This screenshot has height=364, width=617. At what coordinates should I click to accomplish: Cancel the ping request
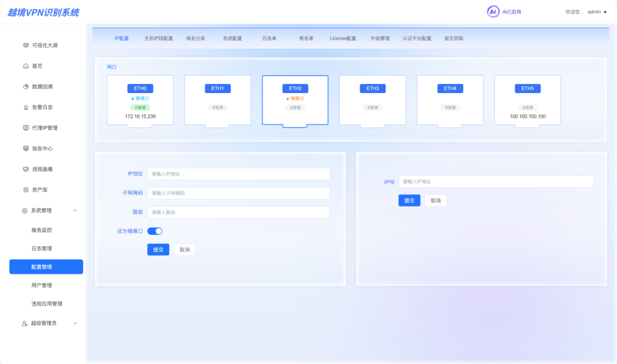point(435,200)
